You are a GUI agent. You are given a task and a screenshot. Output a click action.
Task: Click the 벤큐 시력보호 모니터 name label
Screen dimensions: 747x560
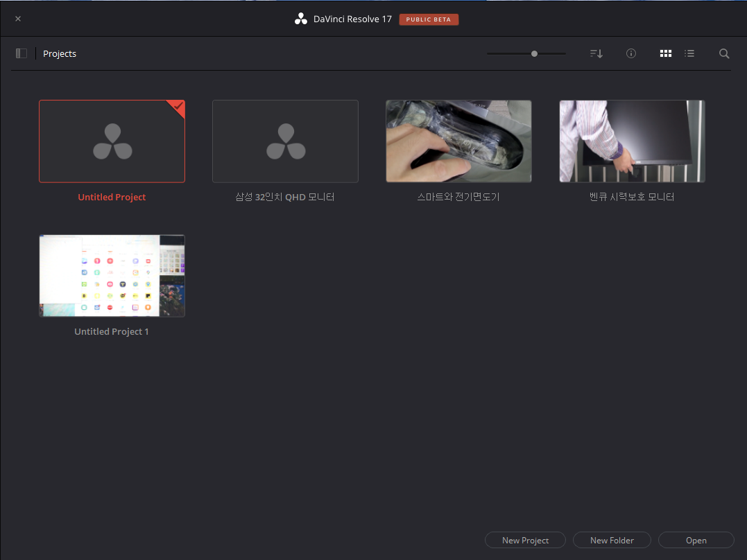click(x=632, y=197)
